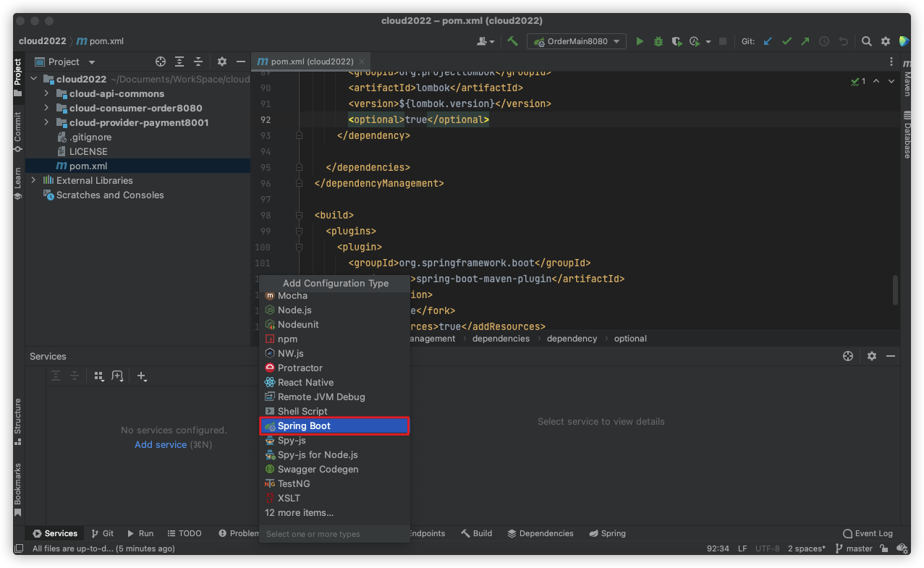Image resolution: width=924 pixels, height=568 pixels.
Task: Push commits with the Git arrow
Action: tap(805, 41)
